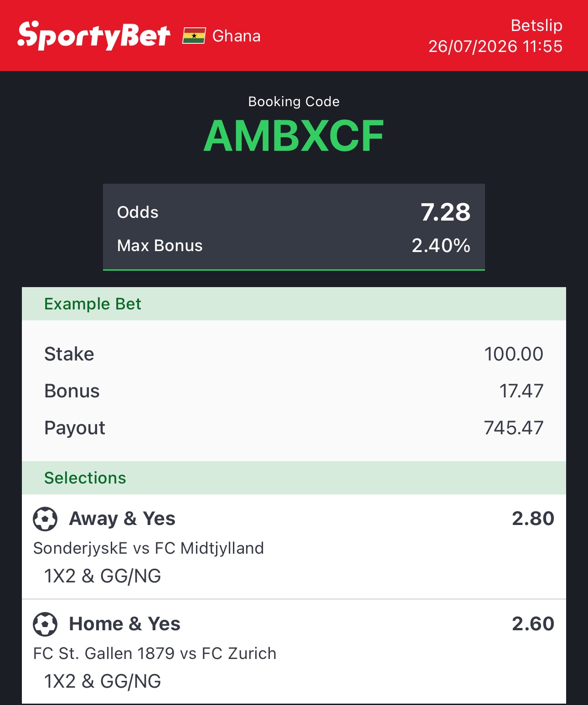Image resolution: width=588 pixels, height=705 pixels.
Task: Open the Example Bet section header
Action: pyautogui.click(x=294, y=304)
